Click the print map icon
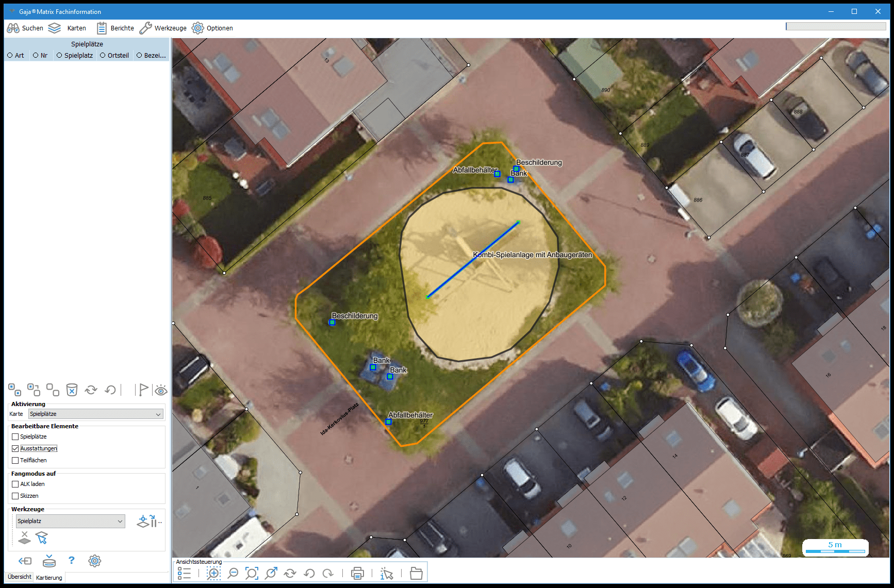This screenshot has height=588, width=894. click(357, 573)
